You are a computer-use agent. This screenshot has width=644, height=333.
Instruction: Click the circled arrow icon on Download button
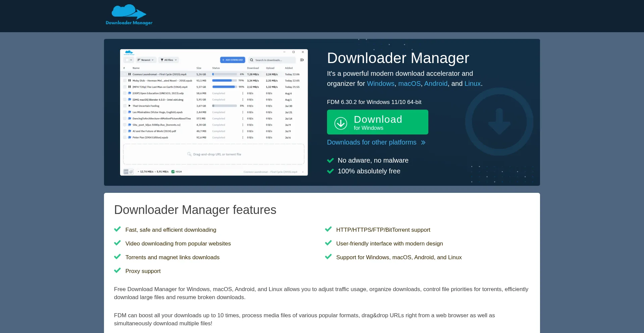[x=341, y=123]
